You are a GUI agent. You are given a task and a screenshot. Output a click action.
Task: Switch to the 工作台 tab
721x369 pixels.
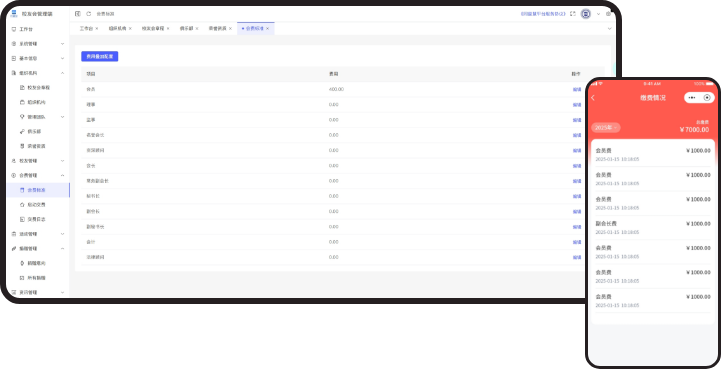coord(86,29)
